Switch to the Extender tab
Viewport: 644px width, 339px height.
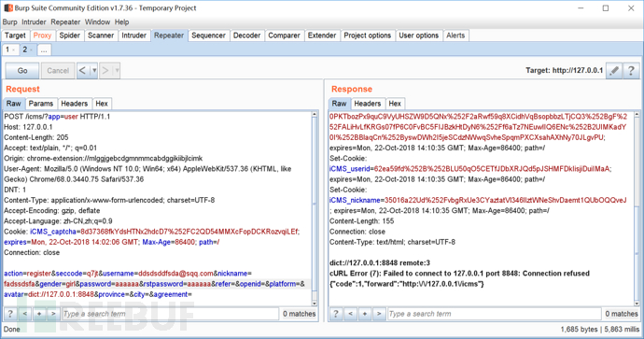point(322,35)
